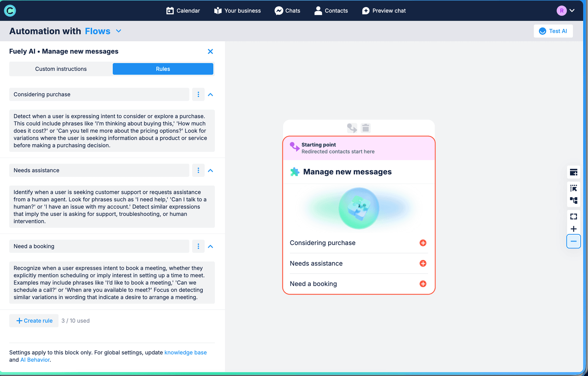Click the Needs assistance label in the block
The width and height of the screenshot is (588, 376).
coord(316,263)
